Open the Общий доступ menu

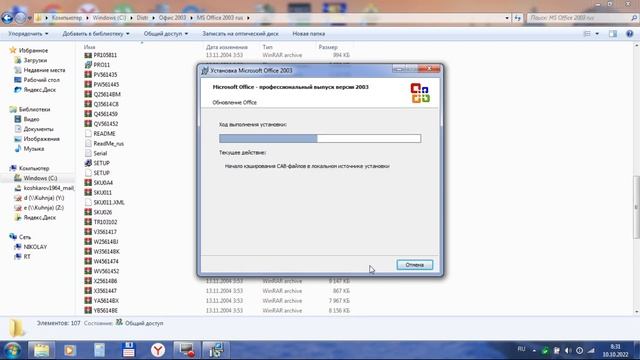point(166,34)
